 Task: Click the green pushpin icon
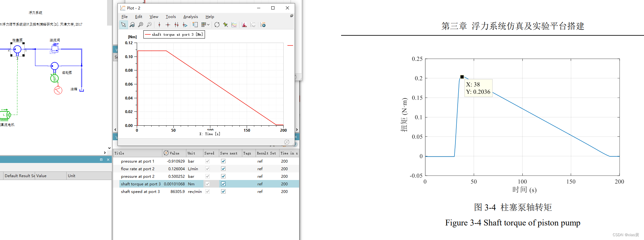pyautogui.click(x=226, y=25)
